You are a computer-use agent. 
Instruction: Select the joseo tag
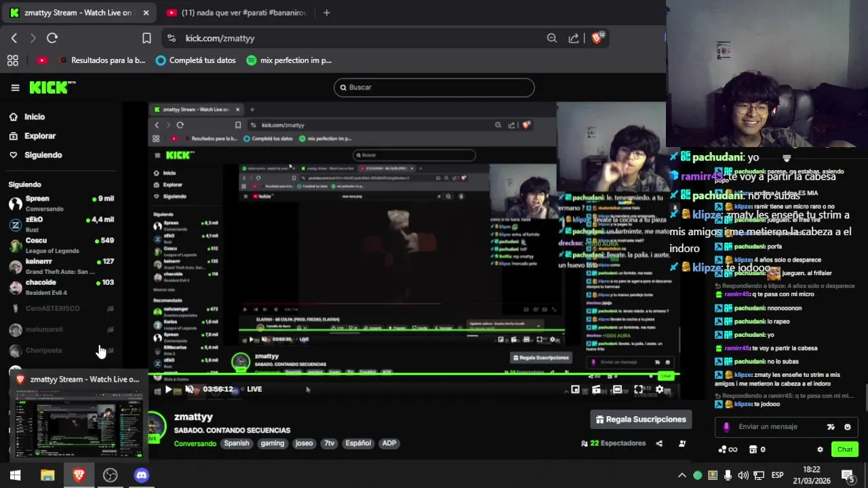coord(304,443)
